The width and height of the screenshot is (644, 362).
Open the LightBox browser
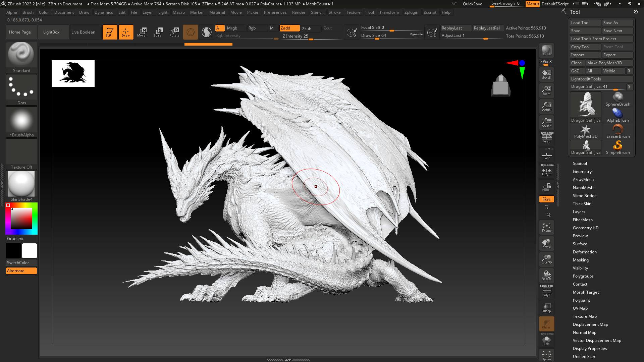(53, 32)
